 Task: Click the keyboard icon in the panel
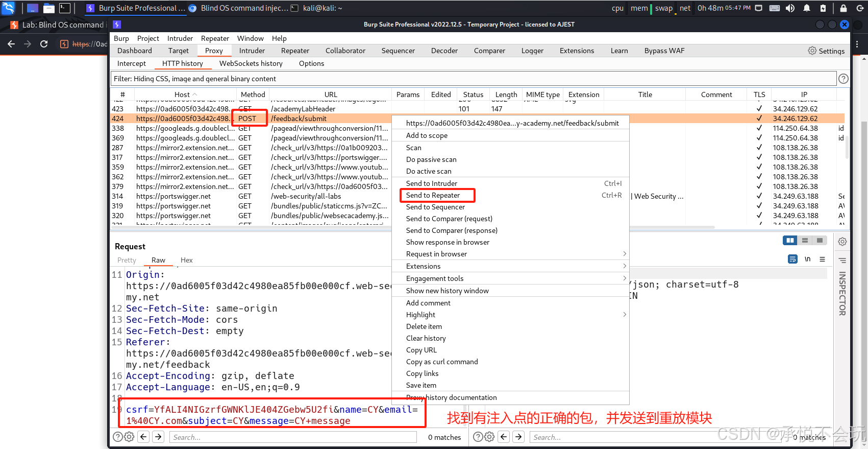774,8
